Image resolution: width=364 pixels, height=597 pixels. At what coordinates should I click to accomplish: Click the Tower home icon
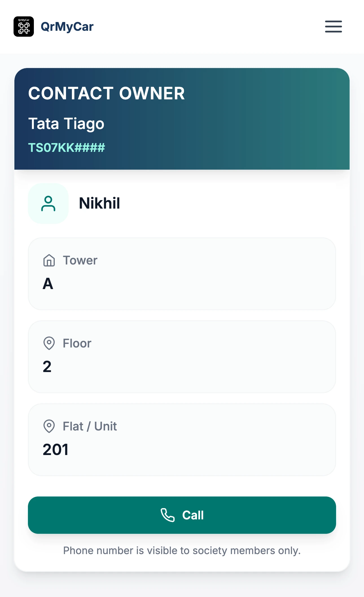(x=49, y=260)
